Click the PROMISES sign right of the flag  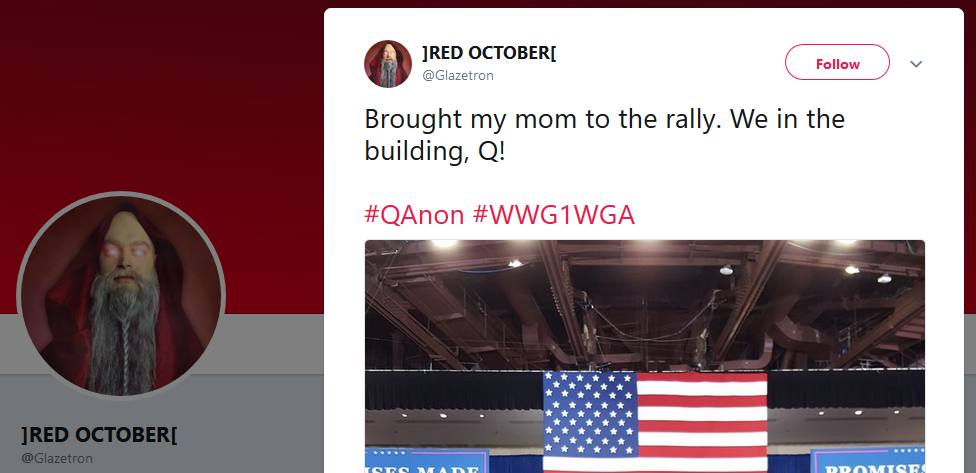click(x=868, y=464)
